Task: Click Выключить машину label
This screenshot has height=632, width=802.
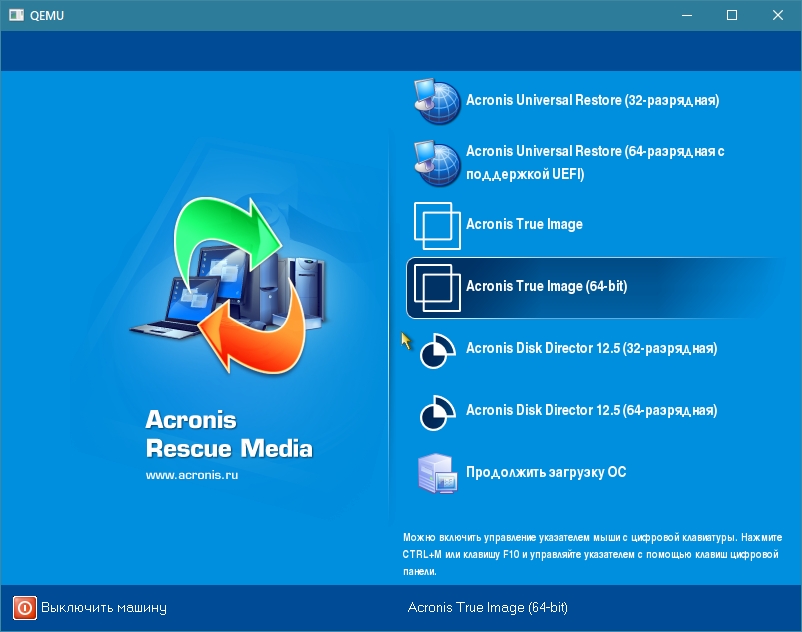Action: [x=104, y=607]
